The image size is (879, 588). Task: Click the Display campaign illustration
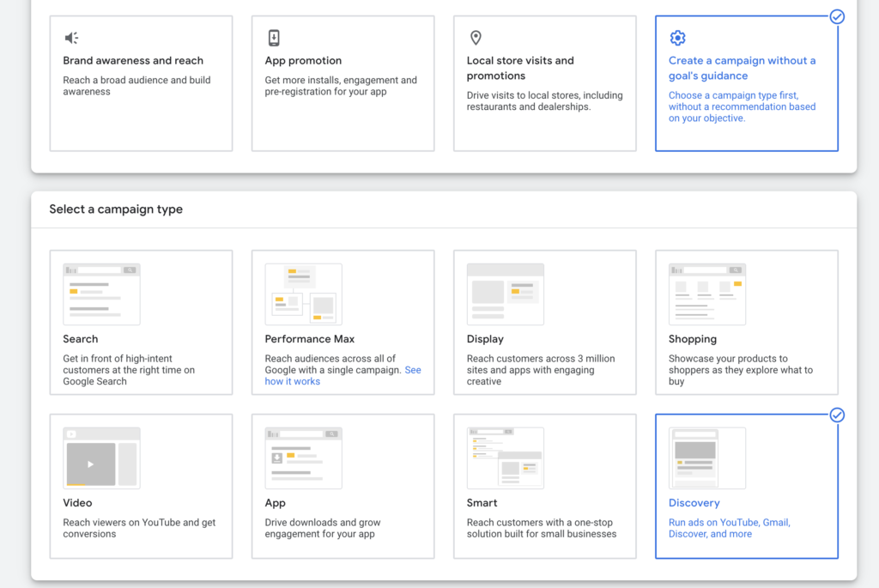pos(505,294)
